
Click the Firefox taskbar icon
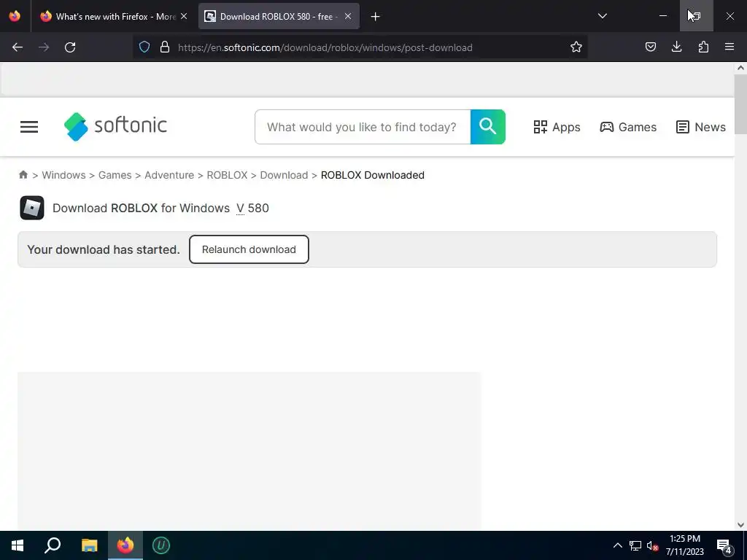click(125, 545)
